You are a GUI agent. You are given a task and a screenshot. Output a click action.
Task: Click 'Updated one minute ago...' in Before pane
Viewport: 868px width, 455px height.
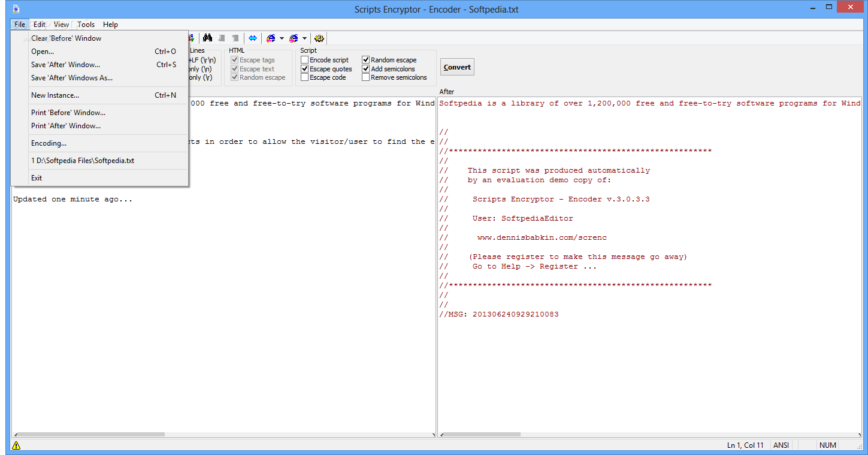coord(73,199)
